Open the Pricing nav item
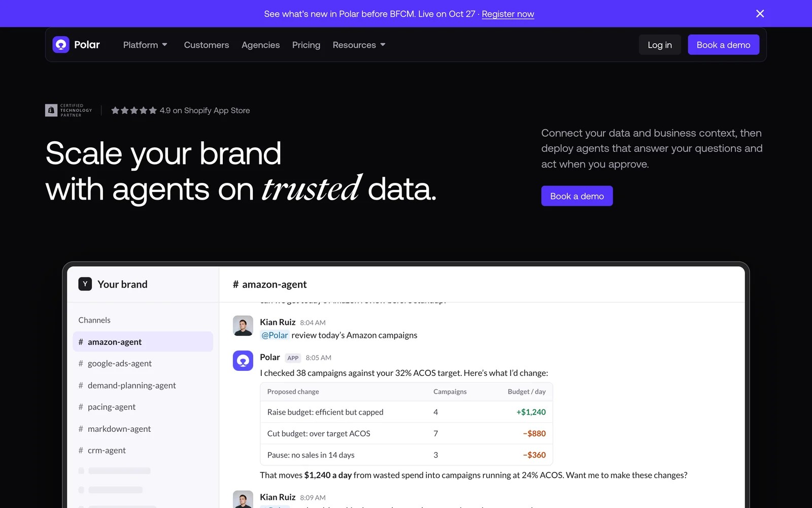The width and height of the screenshot is (812, 508). pos(306,45)
